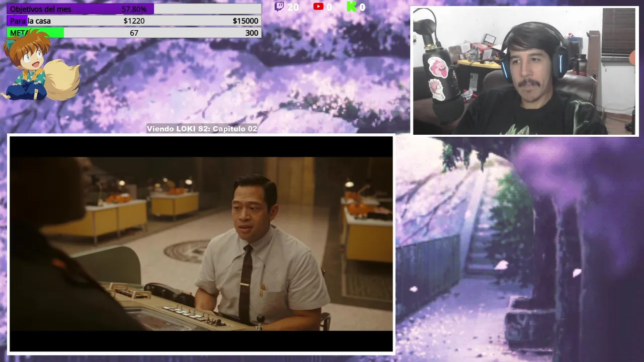Image resolution: width=644 pixels, height=362 pixels.
Task: Click the Viendo LOKI S2: Capitulo 02 caption
Action: (202, 129)
